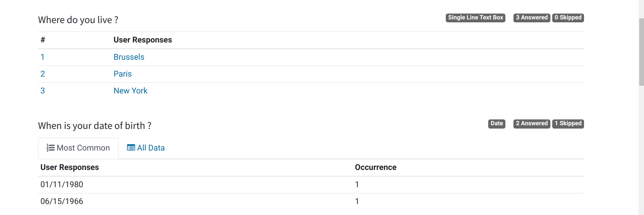Select the Most Common tab

tap(78, 148)
